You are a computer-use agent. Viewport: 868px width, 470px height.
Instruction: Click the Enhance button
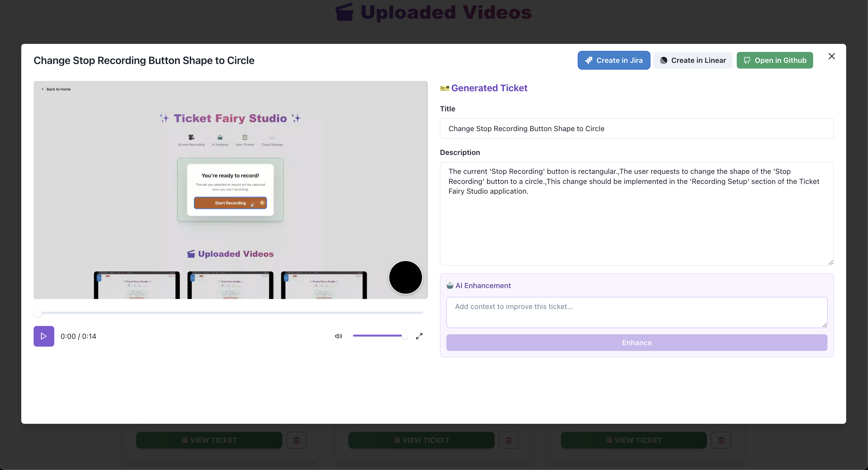pyautogui.click(x=636, y=342)
